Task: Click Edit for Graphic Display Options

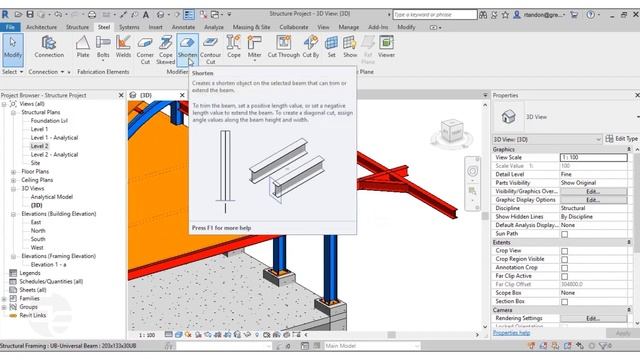Action: (x=593, y=200)
